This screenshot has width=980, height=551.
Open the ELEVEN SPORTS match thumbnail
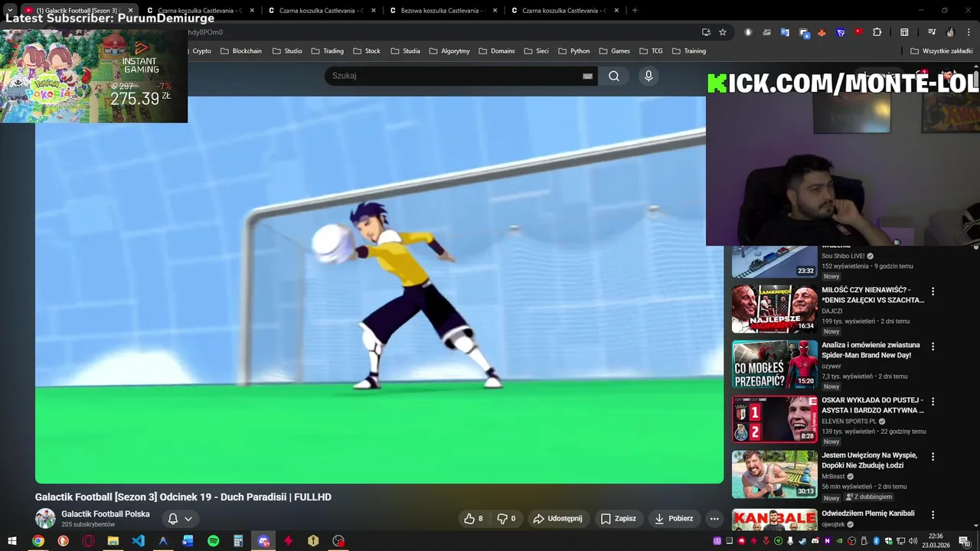pos(774,419)
